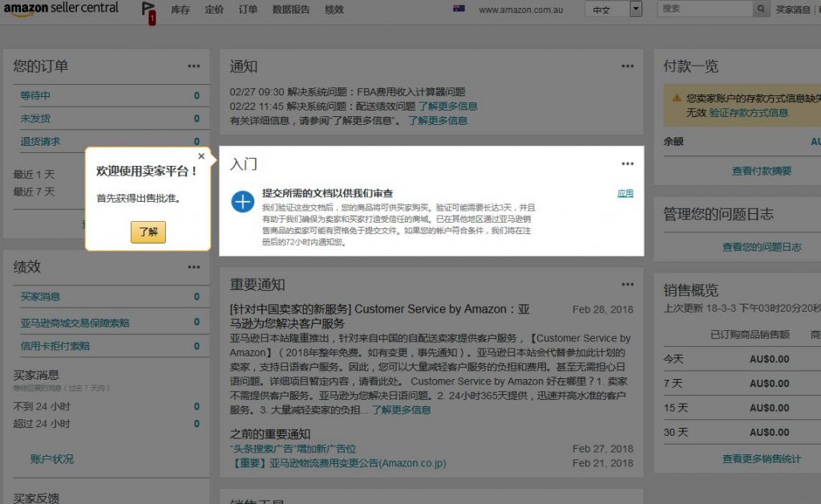Viewport: 821px width, 504px height.
Task: Close the welcome popup with X
Action: point(201,156)
